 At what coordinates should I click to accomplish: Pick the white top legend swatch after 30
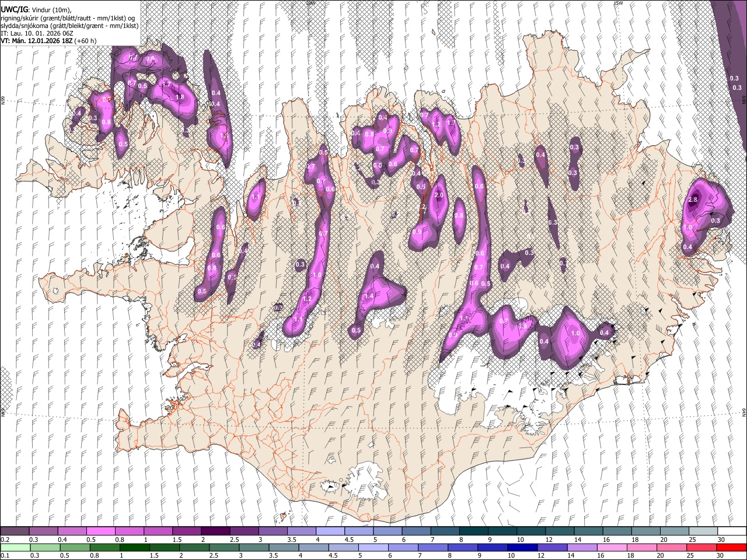[732, 531]
